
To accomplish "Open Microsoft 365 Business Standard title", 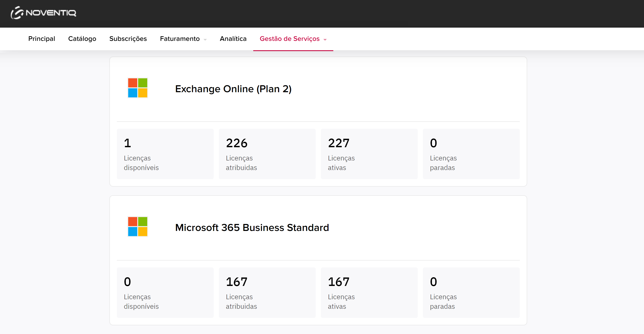I will 252,228.
